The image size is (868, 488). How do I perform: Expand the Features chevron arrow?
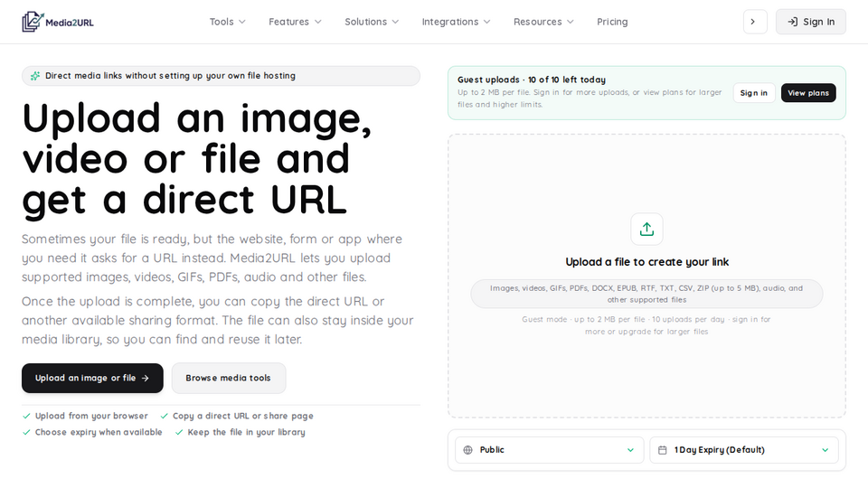point(317,22)
